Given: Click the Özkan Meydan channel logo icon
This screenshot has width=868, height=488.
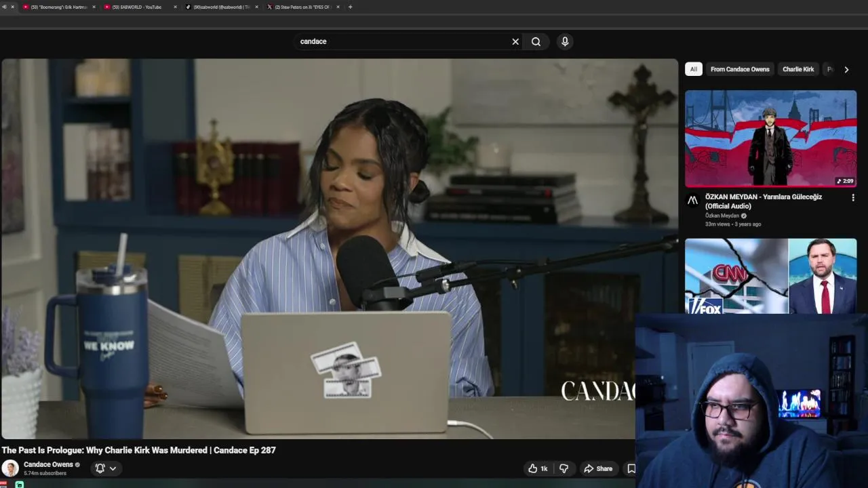Looking at the screenshot, I should [692, 200].
